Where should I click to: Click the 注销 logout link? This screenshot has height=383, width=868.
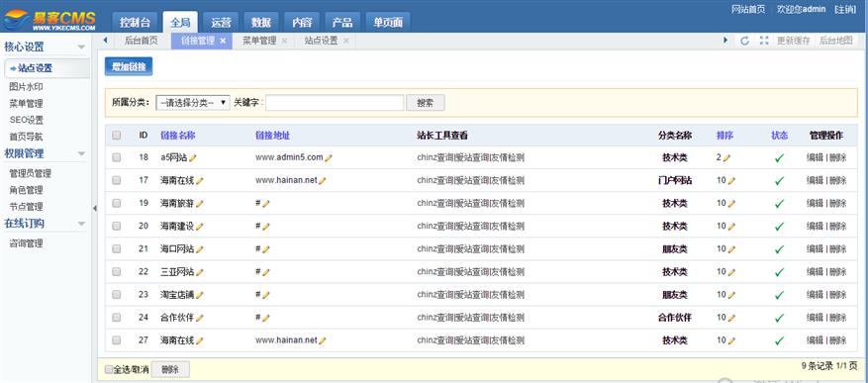tap(845, 10)
